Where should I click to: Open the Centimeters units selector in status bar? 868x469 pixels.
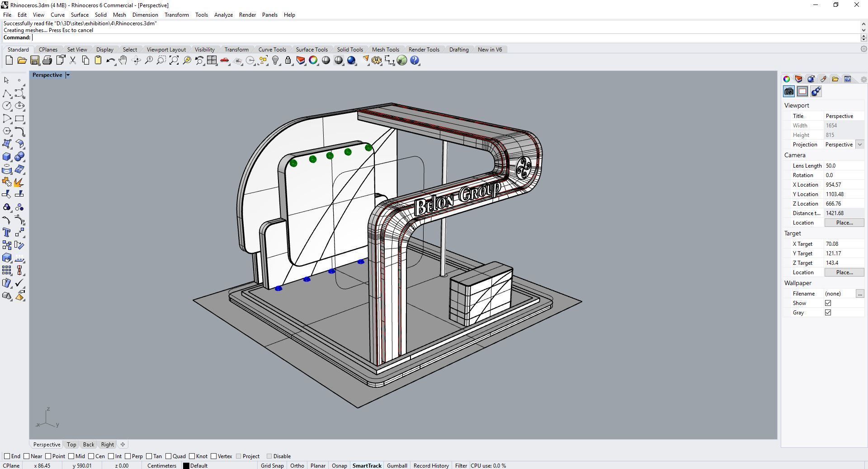[x=161, y=466]
